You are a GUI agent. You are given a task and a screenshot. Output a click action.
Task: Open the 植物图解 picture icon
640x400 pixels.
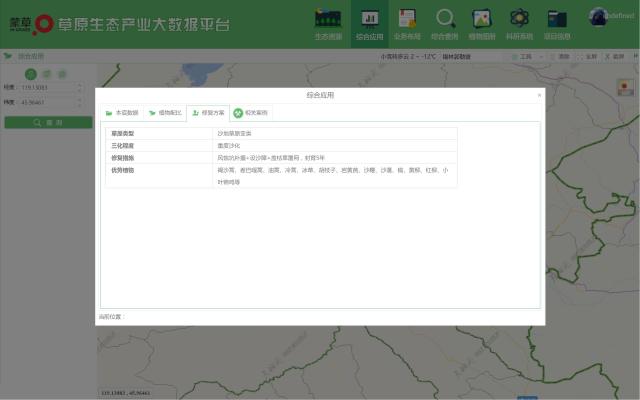coord(482,22)
